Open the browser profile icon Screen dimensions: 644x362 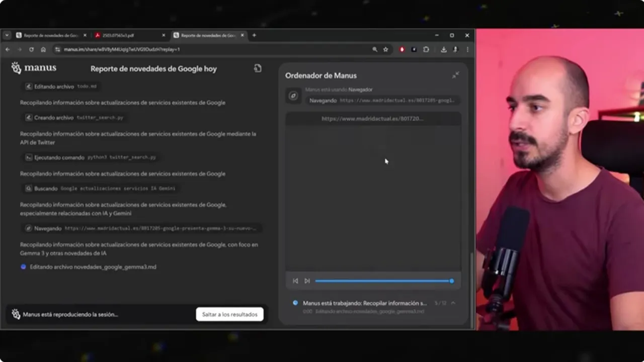[455, 49]
